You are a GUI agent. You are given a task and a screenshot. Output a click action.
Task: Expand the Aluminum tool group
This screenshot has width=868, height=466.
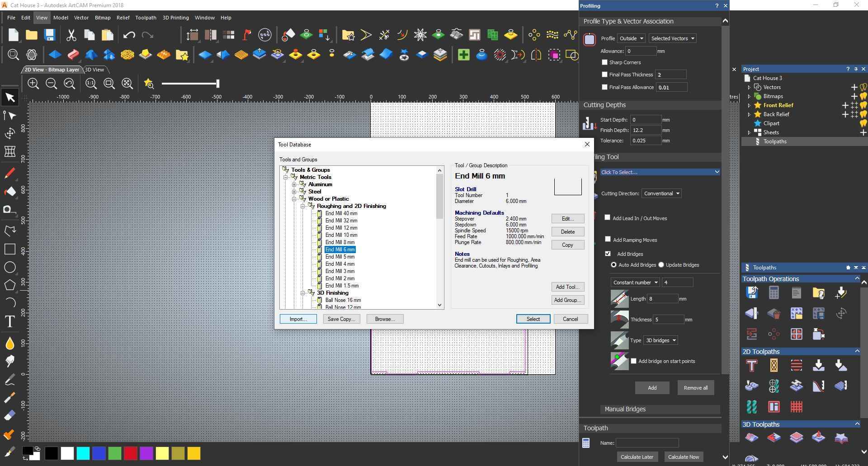point(294,184)
